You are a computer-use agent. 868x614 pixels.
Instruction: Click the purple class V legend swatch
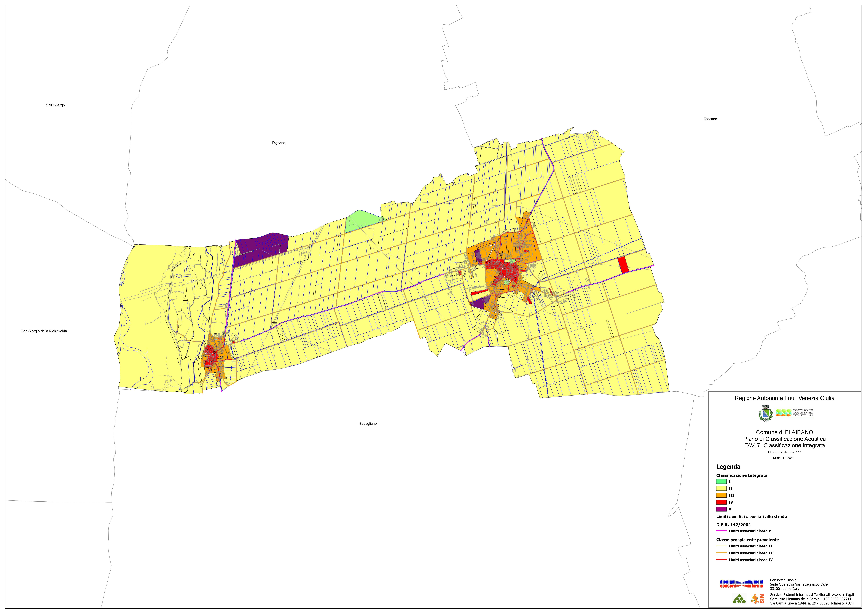tap(721, 509)
